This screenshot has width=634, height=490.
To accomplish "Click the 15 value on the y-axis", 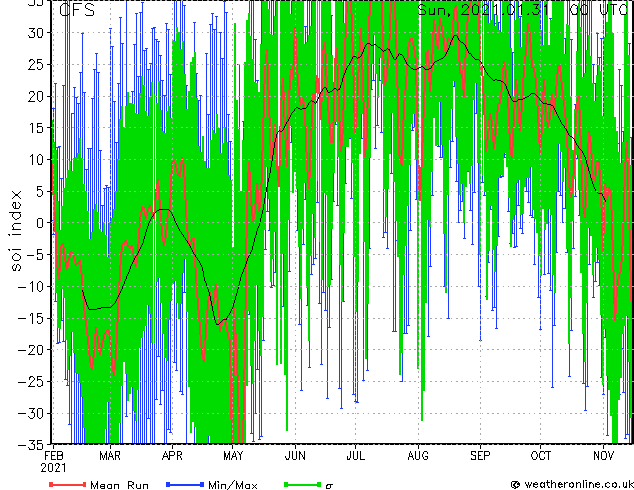I will [x=35, y=128].
